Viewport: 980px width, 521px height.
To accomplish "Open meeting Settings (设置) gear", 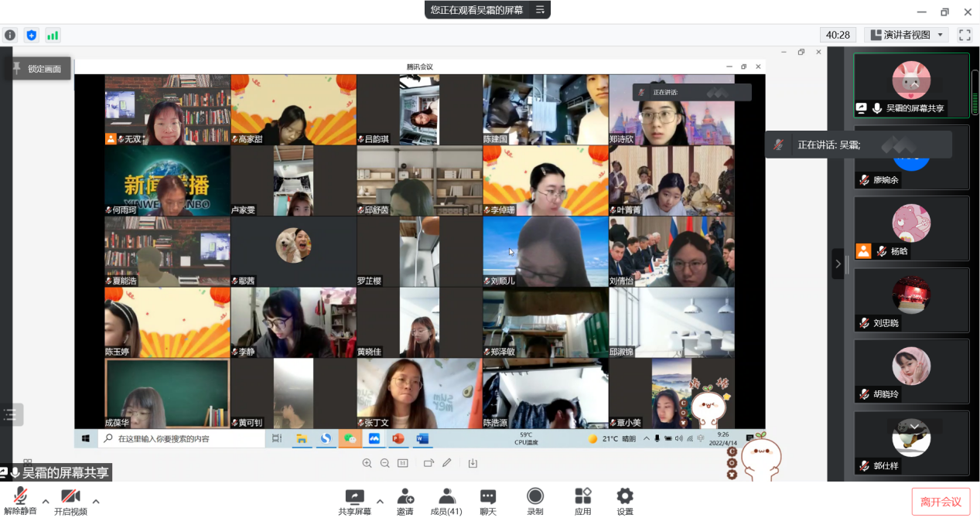I will (x=624, y=500).
